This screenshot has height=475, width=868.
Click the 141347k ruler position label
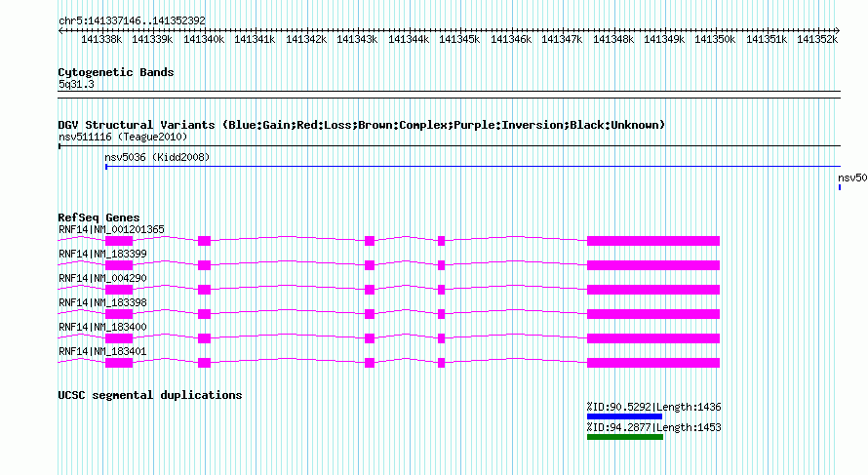tap(562, 39)
